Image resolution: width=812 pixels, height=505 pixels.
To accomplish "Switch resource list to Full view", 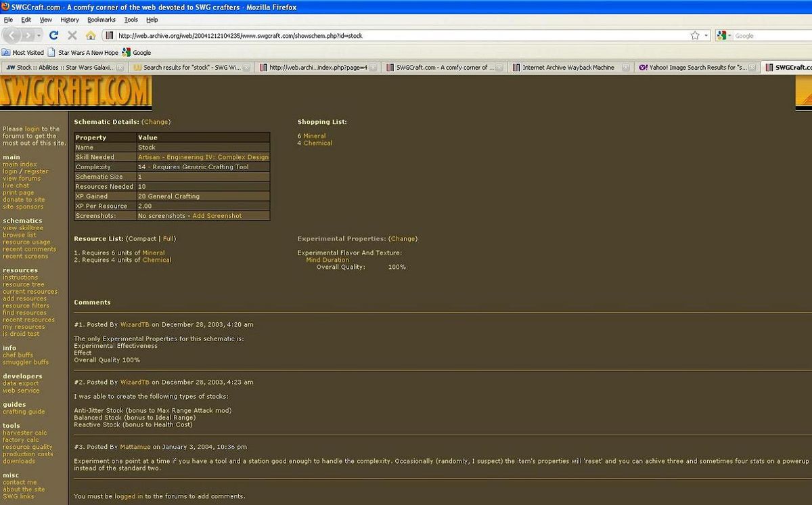I will [168, 239].
